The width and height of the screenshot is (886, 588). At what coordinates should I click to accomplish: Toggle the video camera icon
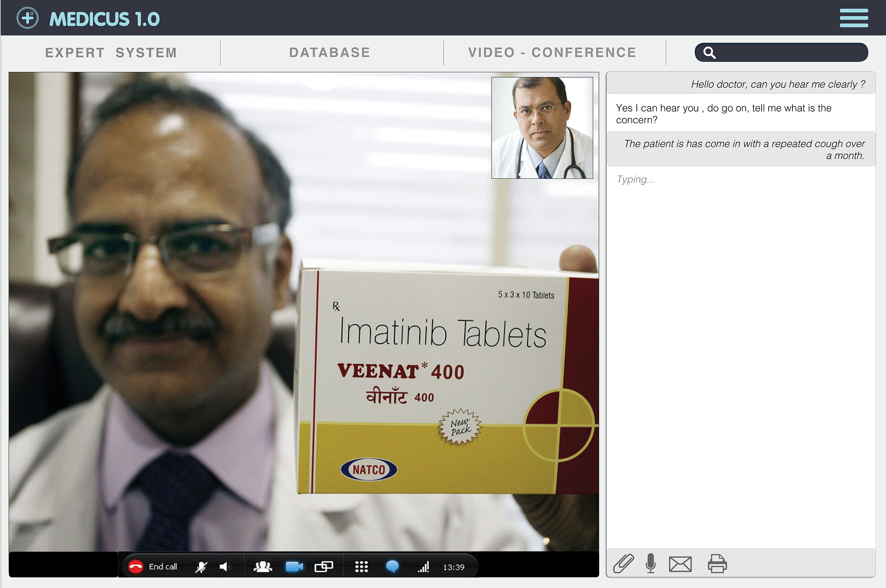coord(294,566)
